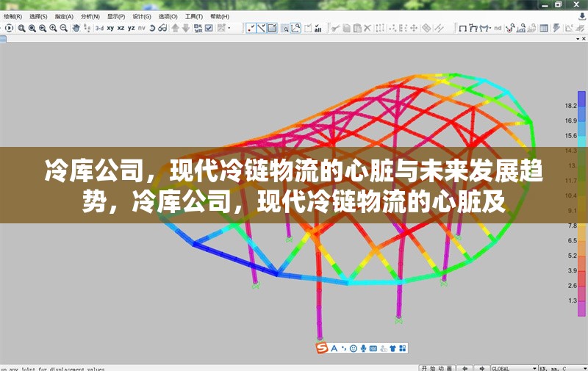
Task: Open the 指定(A) menu
Action: (64, 16)
